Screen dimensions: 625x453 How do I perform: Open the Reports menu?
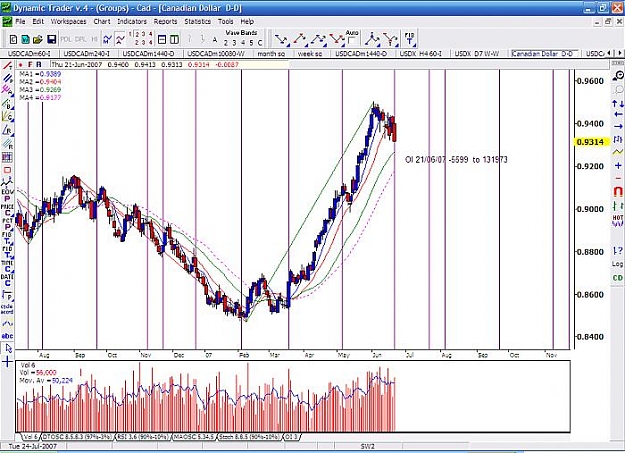coord(165,22)
